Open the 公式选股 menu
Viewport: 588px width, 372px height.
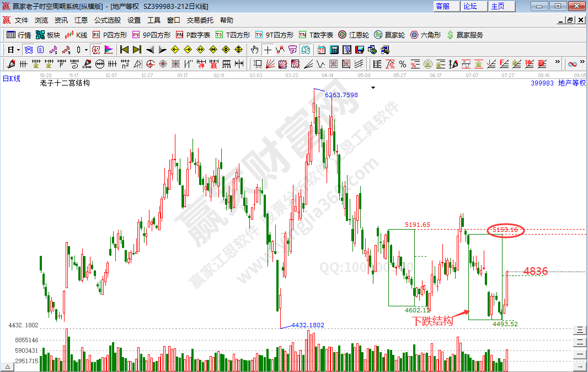pos(107,20)
